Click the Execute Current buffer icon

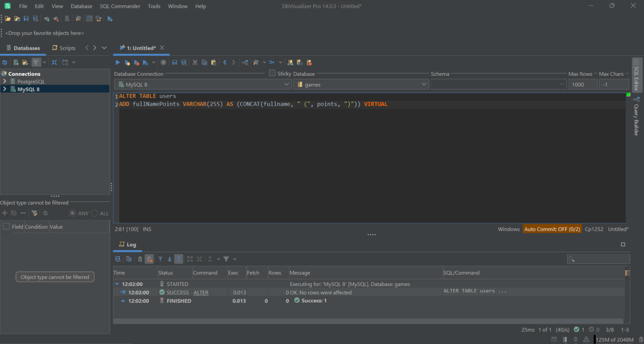pos(127,62)
